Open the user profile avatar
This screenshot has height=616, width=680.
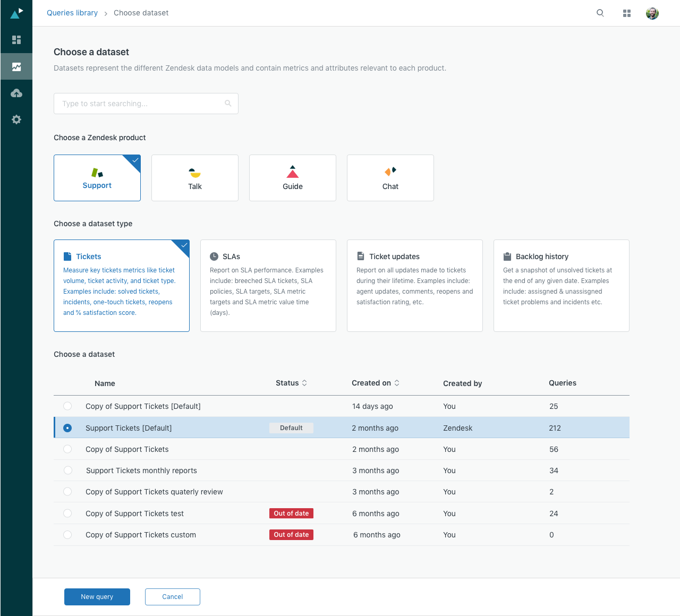pos(652,13)
